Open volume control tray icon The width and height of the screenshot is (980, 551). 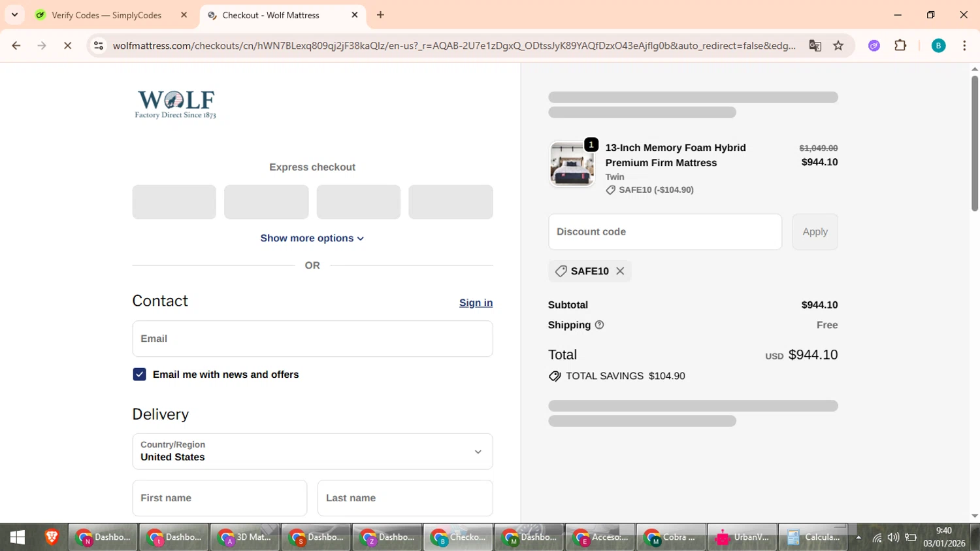pyautogui.click(x=893, y=538)
